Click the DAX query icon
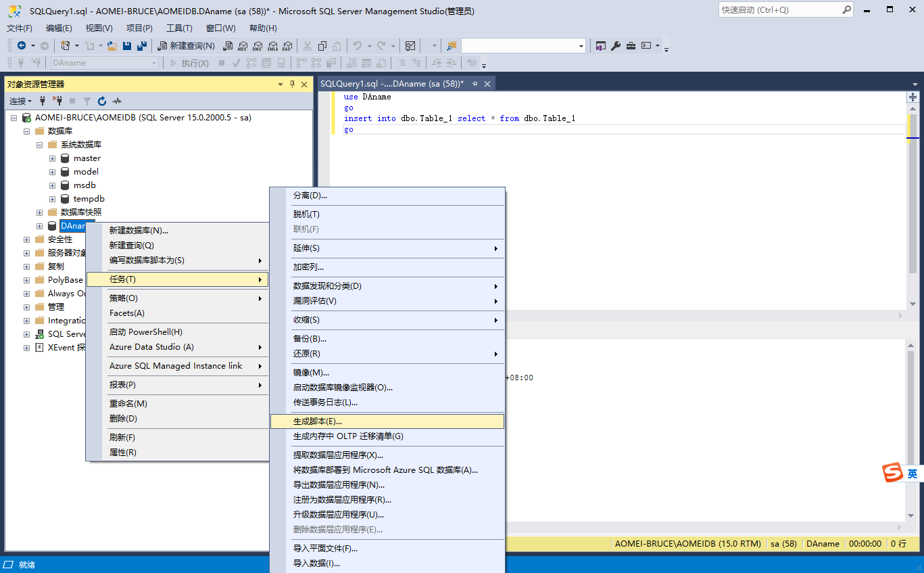 (287, 46)
